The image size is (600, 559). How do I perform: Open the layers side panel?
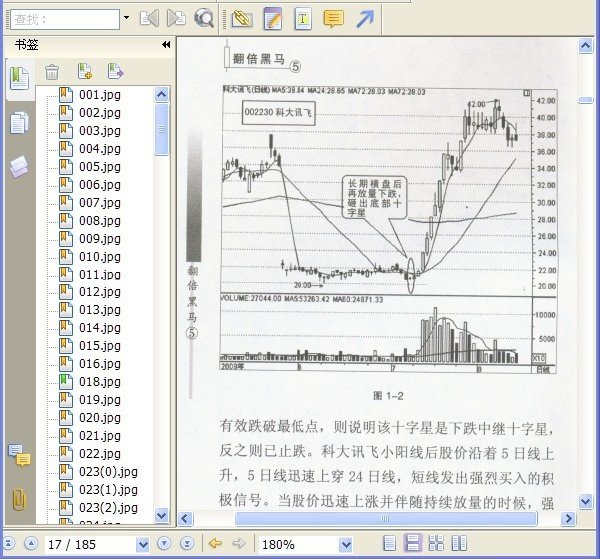(19, 167)
